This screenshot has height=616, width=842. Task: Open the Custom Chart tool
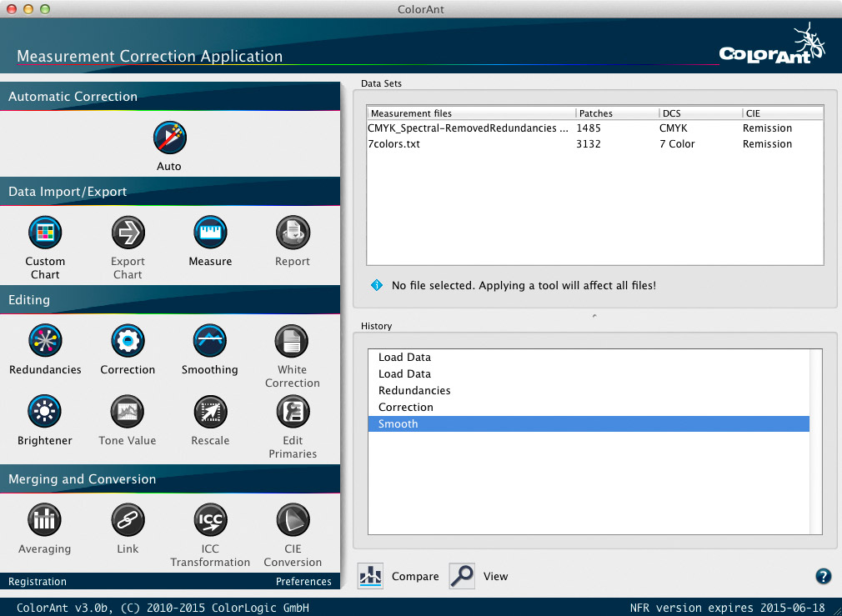(x=45, y=233)
